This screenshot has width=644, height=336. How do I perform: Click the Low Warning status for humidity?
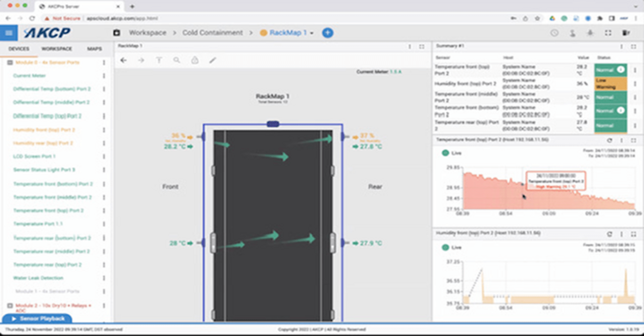(610, 84)
